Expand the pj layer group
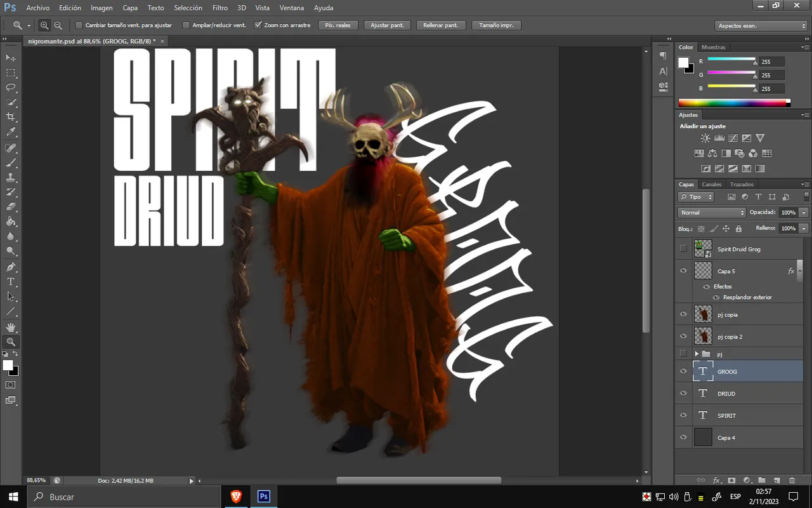 697,354
